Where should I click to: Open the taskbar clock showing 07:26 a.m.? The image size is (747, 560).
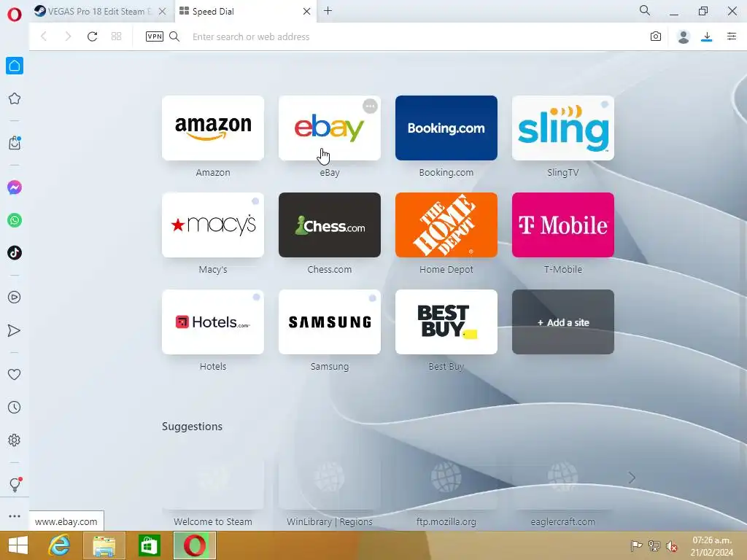(x=712, y=546)
